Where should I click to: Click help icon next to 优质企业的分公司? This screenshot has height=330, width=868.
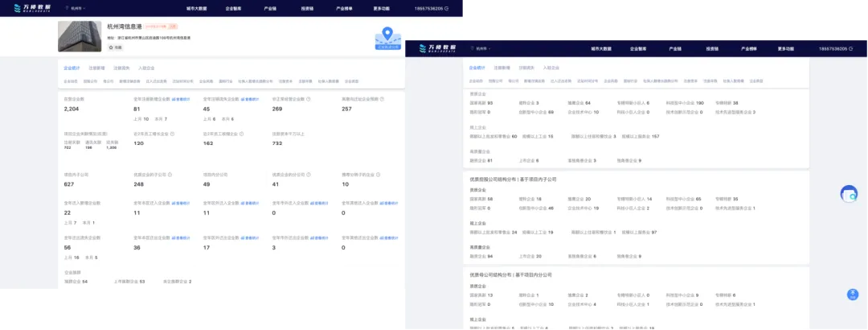pyautogui.click(x=308, y=174)
